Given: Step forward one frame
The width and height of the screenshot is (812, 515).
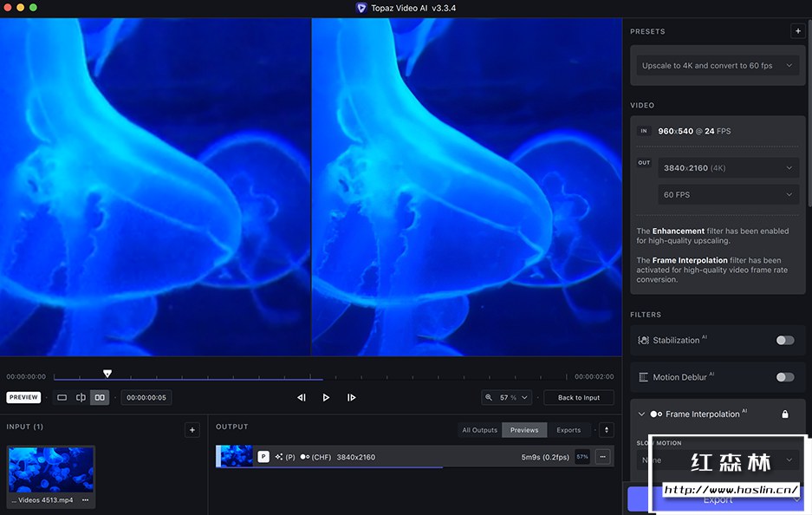Looking at the screenshot, I should coord(351,397).
